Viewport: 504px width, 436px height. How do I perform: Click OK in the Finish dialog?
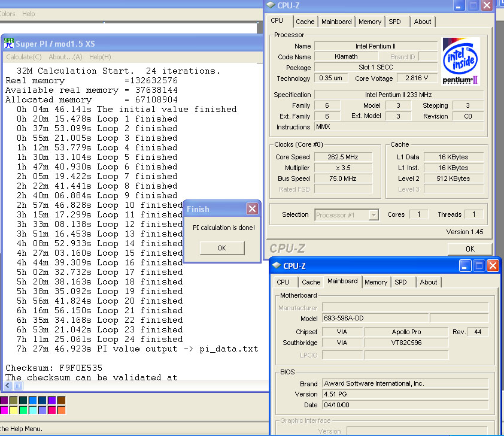point(222,248)
